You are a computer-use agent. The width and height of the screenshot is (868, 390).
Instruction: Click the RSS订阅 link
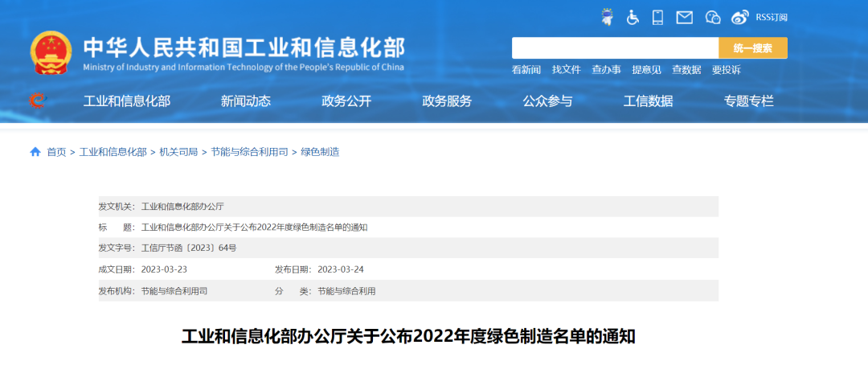pyautogui.click(x=772, y=17)
